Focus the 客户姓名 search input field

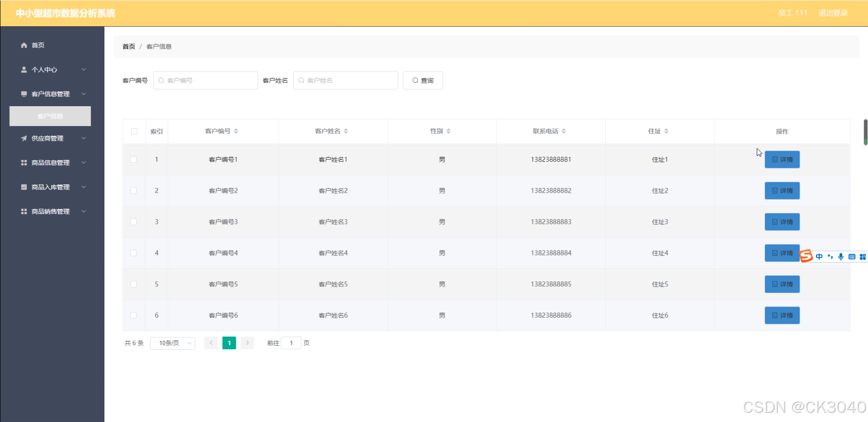(345, 80)
